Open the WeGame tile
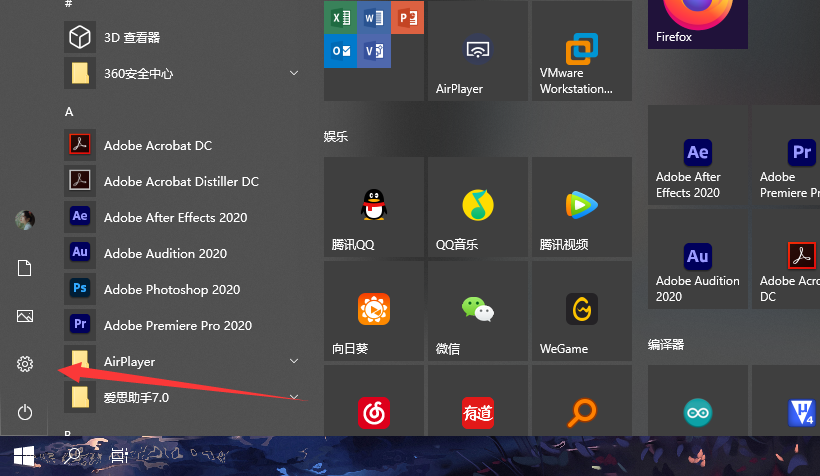This screenshot has height=476, width=820. pos(581,312)
